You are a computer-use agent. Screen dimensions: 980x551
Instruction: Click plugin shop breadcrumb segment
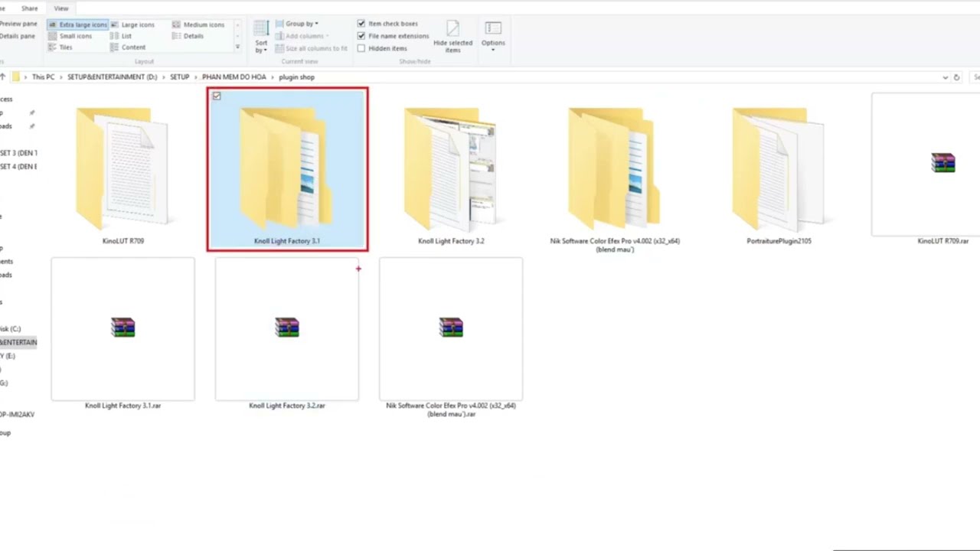tap(296, 77)
